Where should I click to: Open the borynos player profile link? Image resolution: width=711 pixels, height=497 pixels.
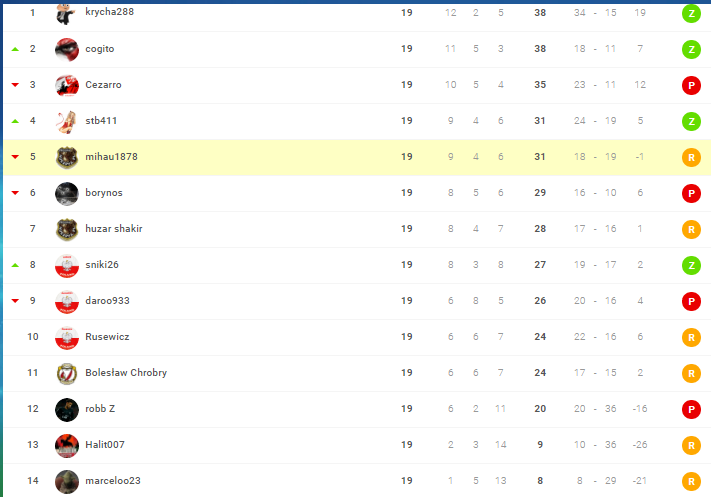point(104,193)
